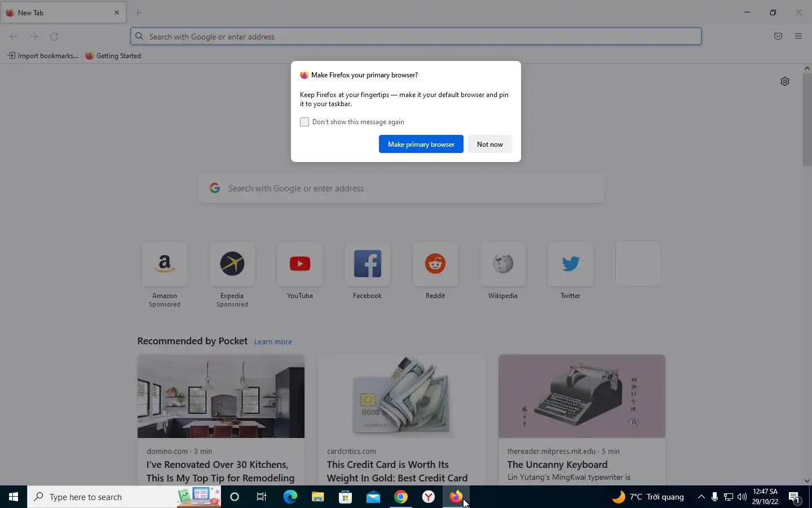The height and width of the screenshot is (508, 812).
Task: Show hidden system tray icons
Action: point(701,497)
